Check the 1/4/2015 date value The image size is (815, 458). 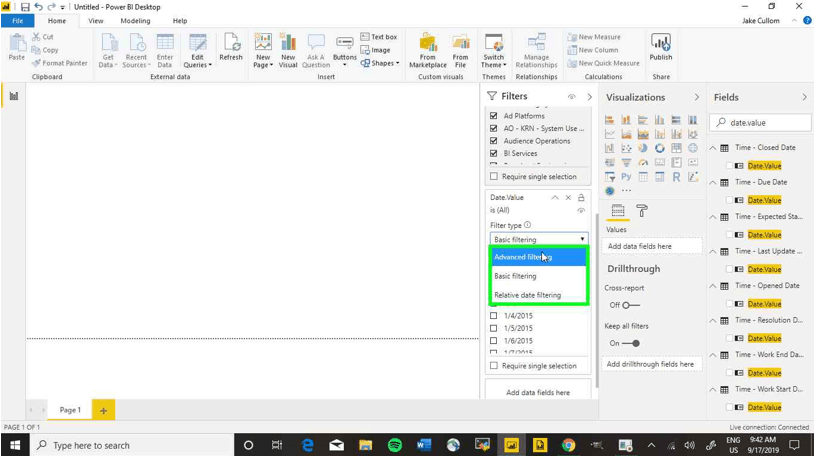[x=494, y=316]
